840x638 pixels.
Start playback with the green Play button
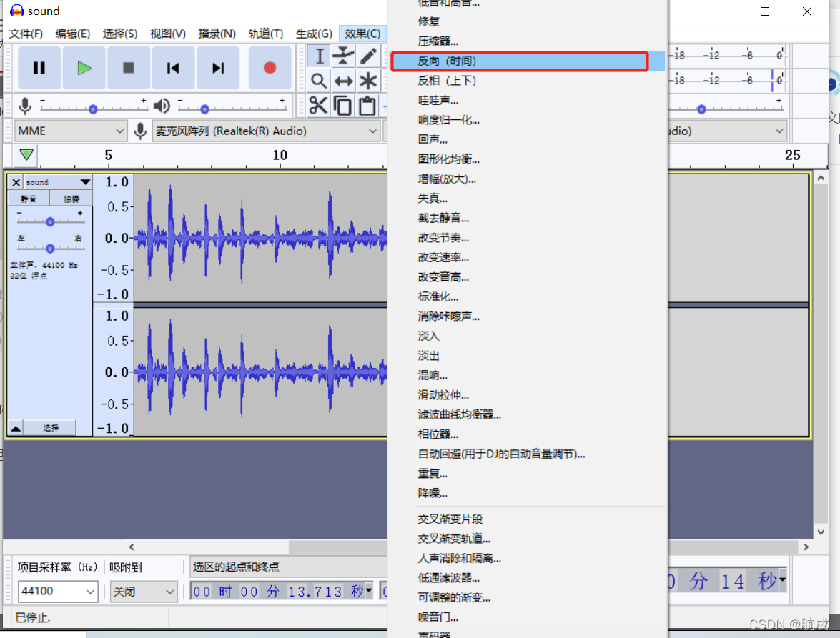click(84, 68)
